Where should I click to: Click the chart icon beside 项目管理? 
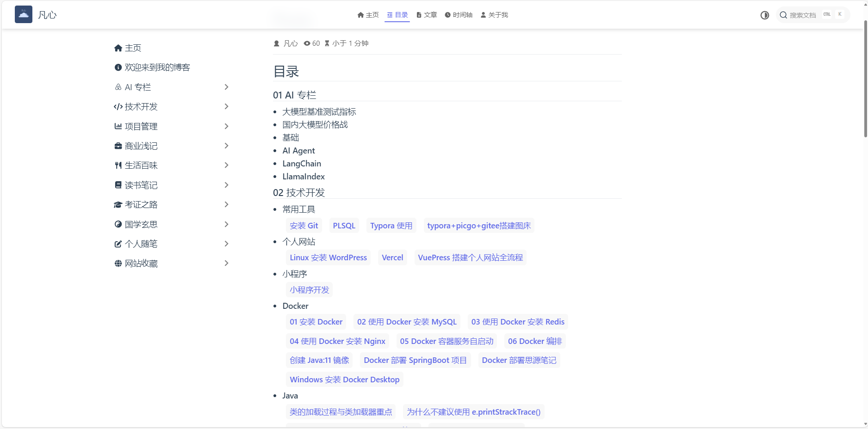pyautogui.click(x=118, y=126)
